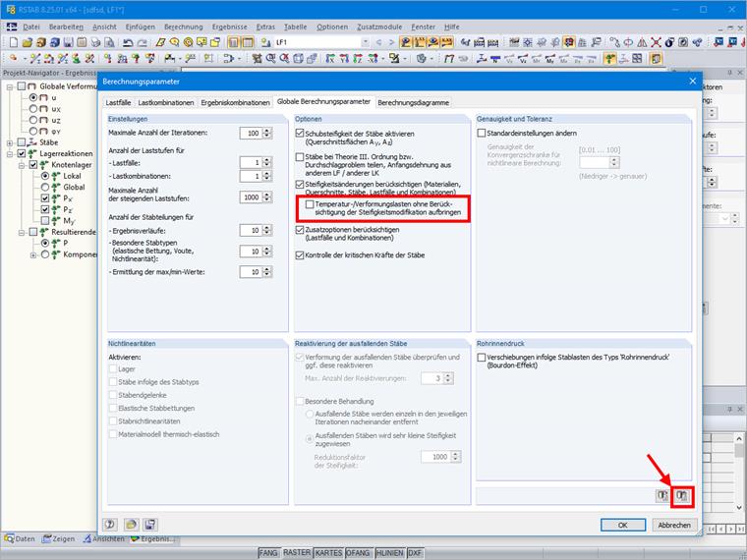This screenshot has height=560, width=747.
Task: Click the Lastkombinationen load steps field
Action: (251, 176)
